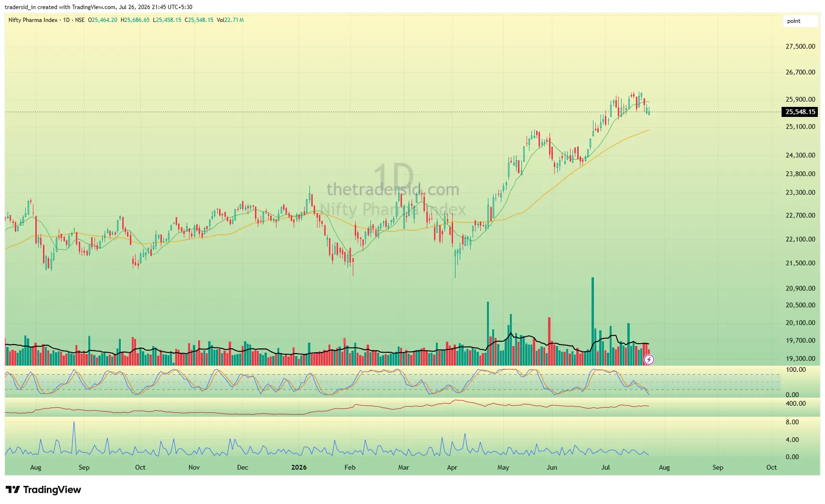Click the 20,100.00 price axis label
Screen dimensions: 825x504
pos(801,323)
